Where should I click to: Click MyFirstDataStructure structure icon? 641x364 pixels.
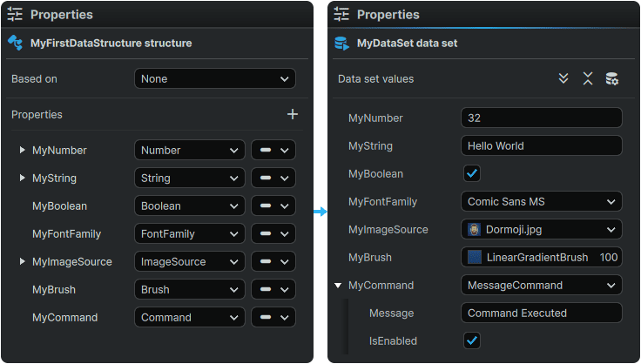coord(16,43)
